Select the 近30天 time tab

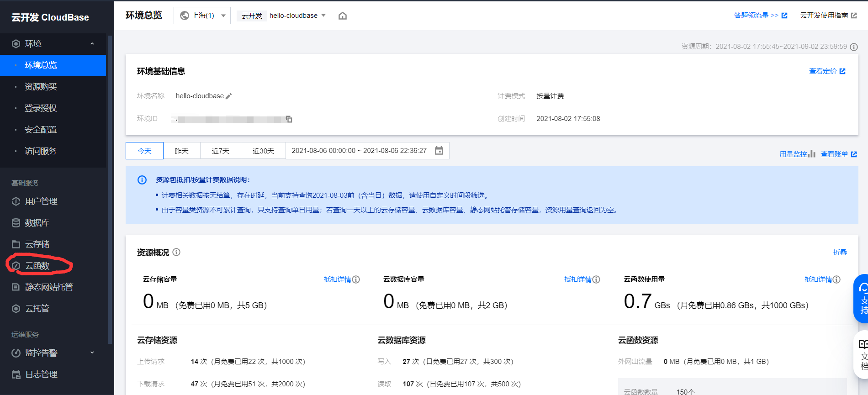[x=263, y=151]
